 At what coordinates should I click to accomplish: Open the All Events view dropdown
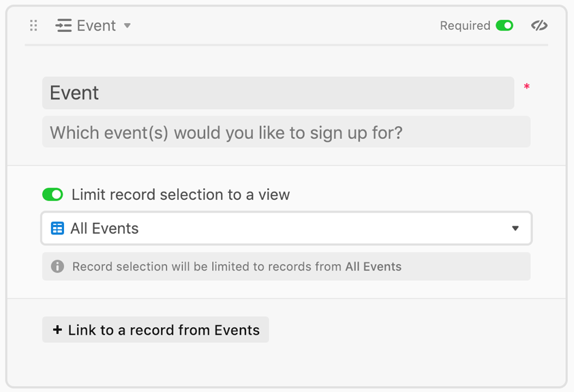point(286,228)
